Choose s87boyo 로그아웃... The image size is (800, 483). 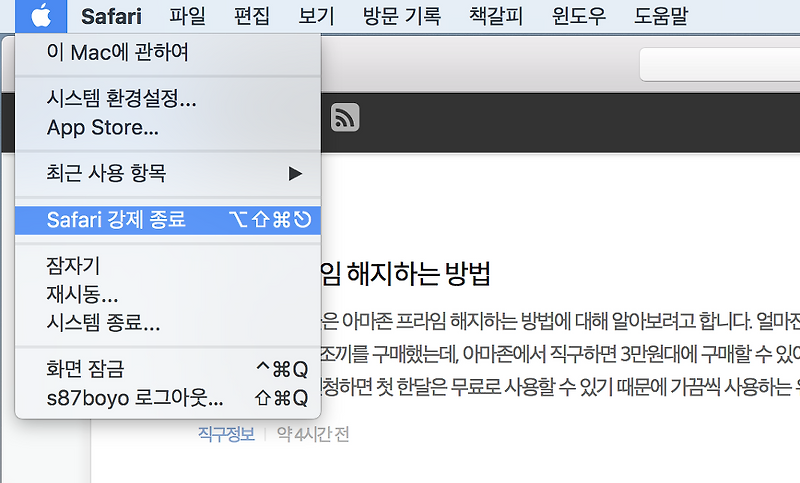tap(168, 398)
